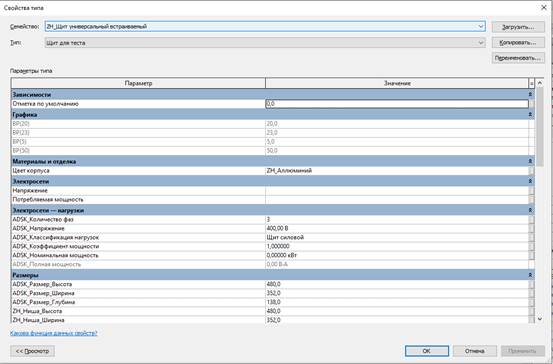Open the Тип dropdown list

480,43
